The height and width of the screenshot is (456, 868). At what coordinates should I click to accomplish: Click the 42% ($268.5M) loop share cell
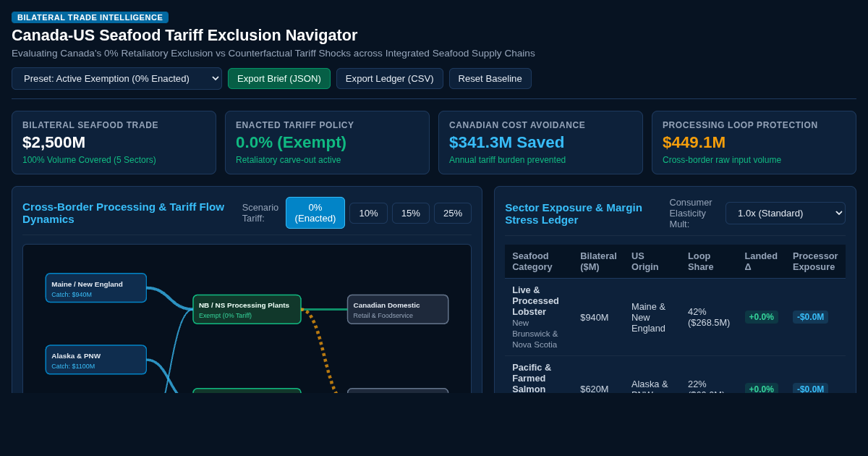click(709, 317)
